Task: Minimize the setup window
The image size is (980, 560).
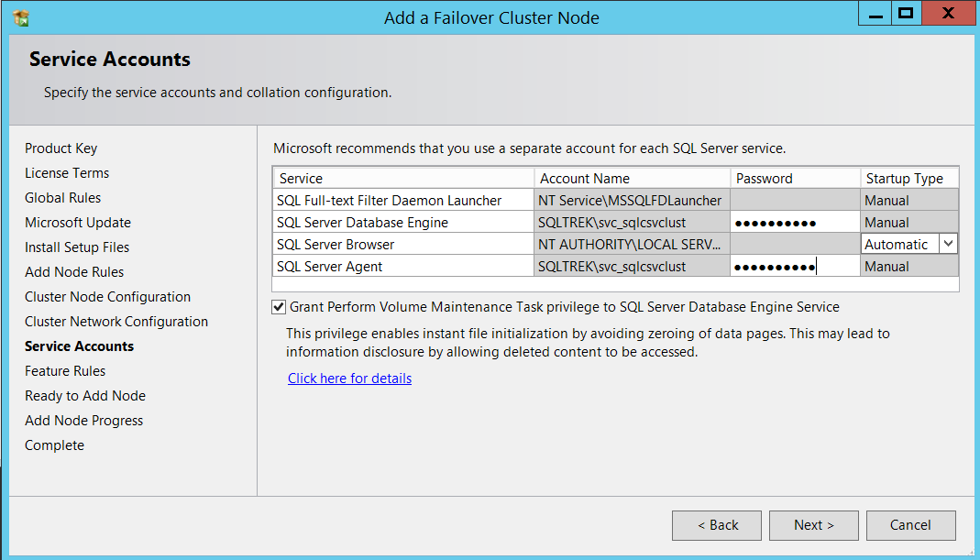Action: pos(875,13)
